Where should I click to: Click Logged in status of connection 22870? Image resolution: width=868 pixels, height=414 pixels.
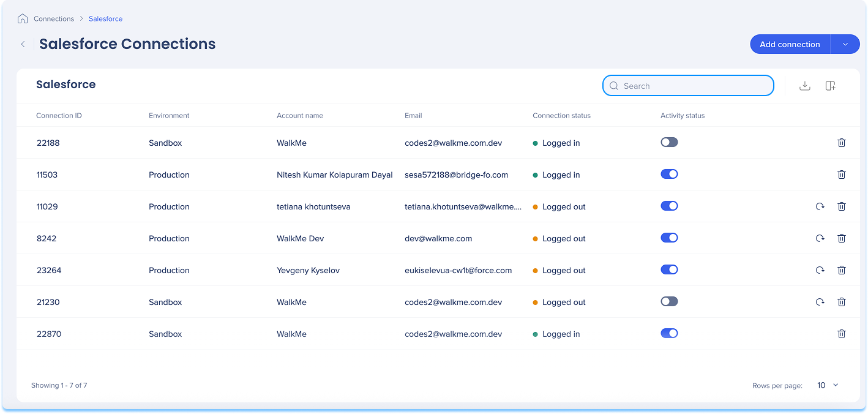556,334
